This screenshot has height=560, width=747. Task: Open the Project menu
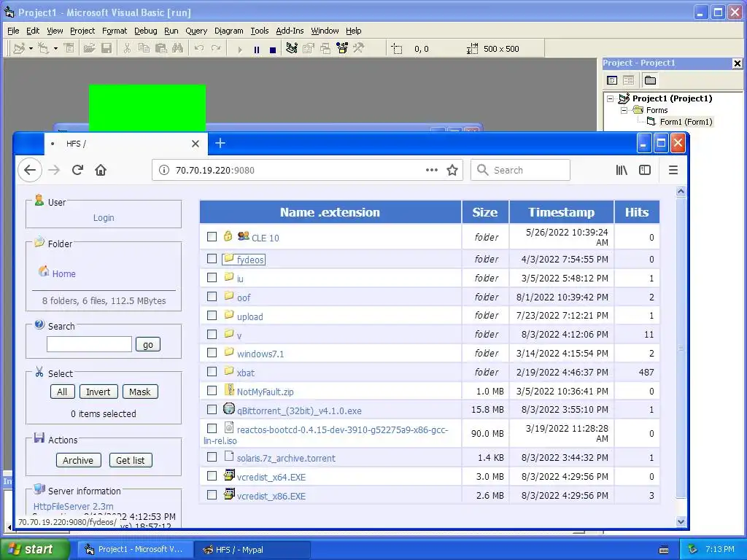82,31
